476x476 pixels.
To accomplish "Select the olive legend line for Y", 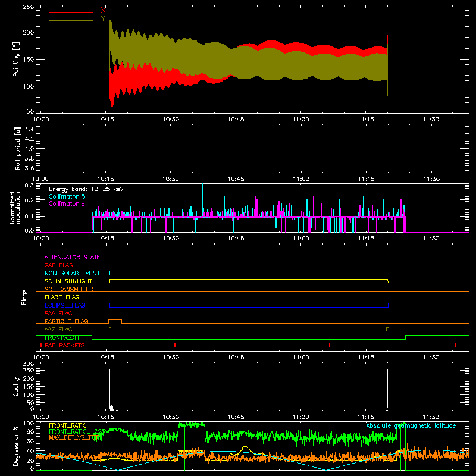I will pos(71,20).
